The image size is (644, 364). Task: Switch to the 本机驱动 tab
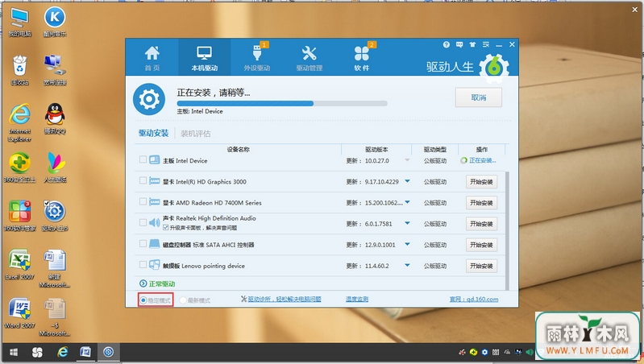pyautogui.click(x=204, y=57)
